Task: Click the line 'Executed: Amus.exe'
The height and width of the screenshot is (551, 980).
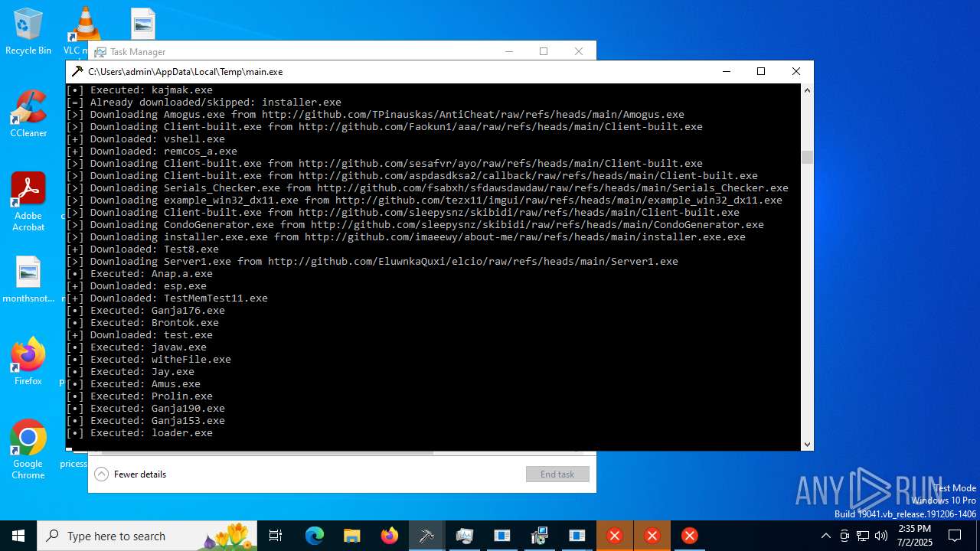Action: 133,383
